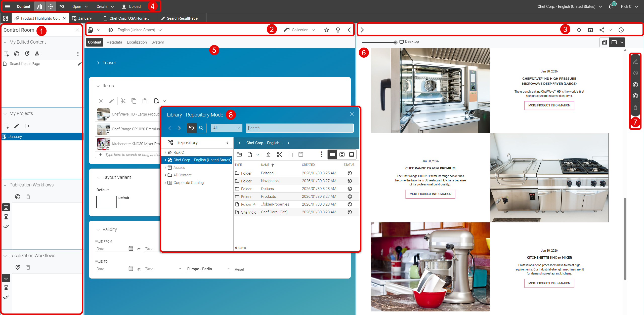Switch library to search mode
Screen dimensions: 644x315
coord(201,128)
